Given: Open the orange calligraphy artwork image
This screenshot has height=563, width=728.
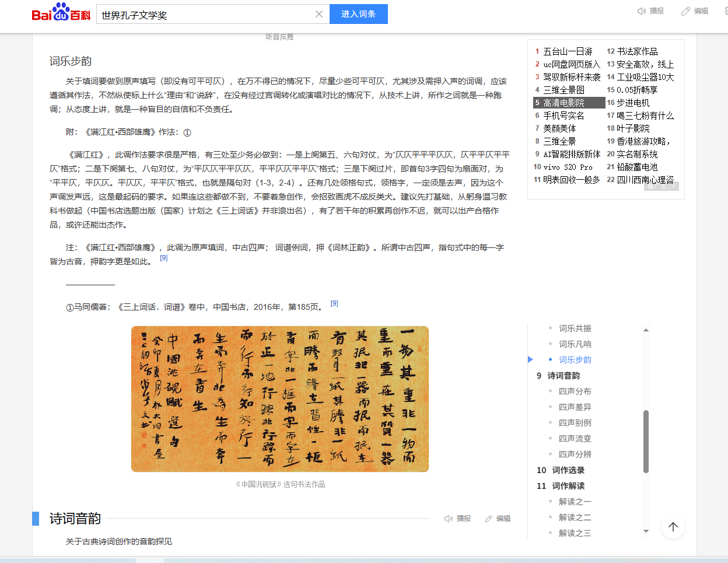Looking at the screenshot, I should pos(280,399).
